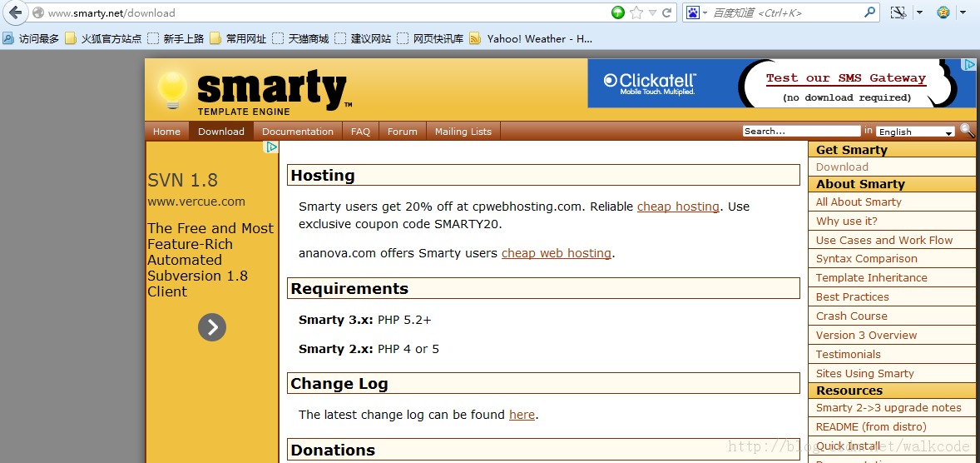The height and width of the screenshot is (463, 980).
Task: Click the Hosting section heading
Action: [x=543, y=175]
